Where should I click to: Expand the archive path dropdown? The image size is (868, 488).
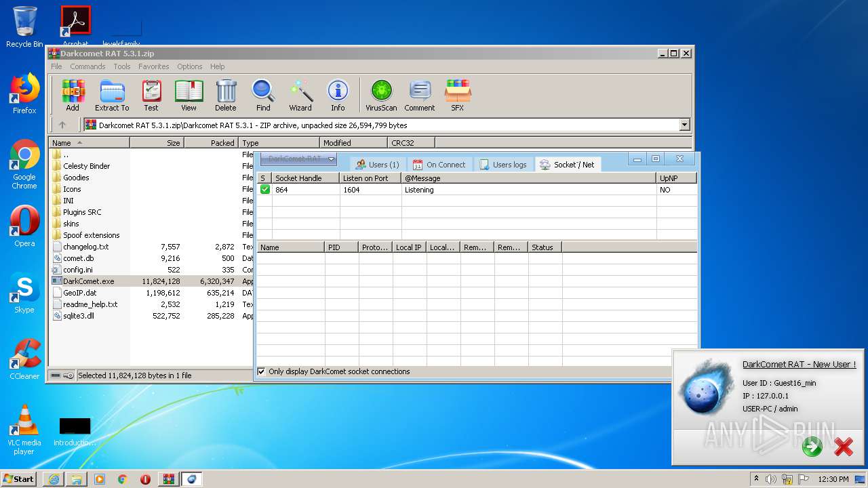coord(684,125)
